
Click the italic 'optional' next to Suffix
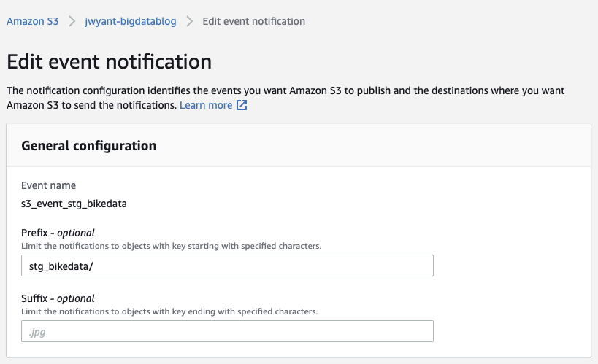click(77, 298)
